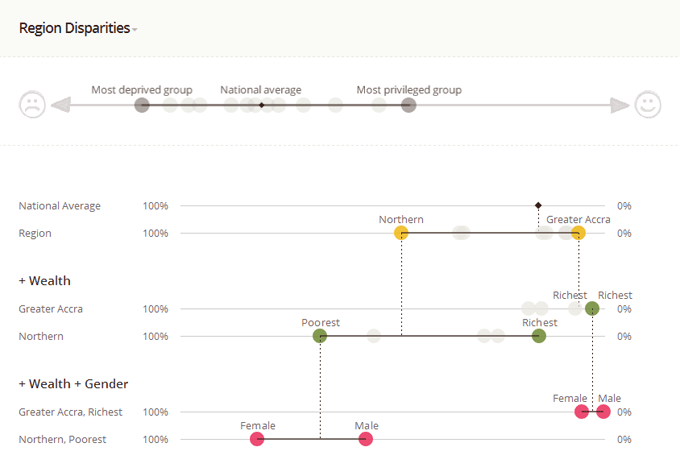Click pink Female dot for Northern, Poorest

click(x=257, y=439)
